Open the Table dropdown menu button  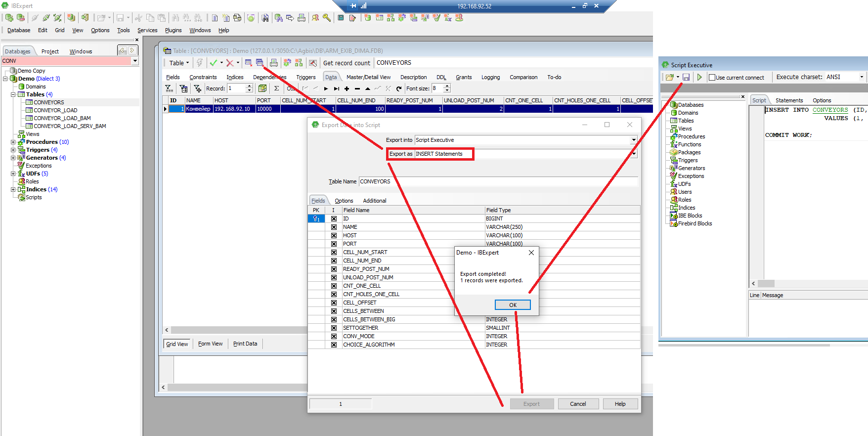pyautogui.click(x=179, y=63)
